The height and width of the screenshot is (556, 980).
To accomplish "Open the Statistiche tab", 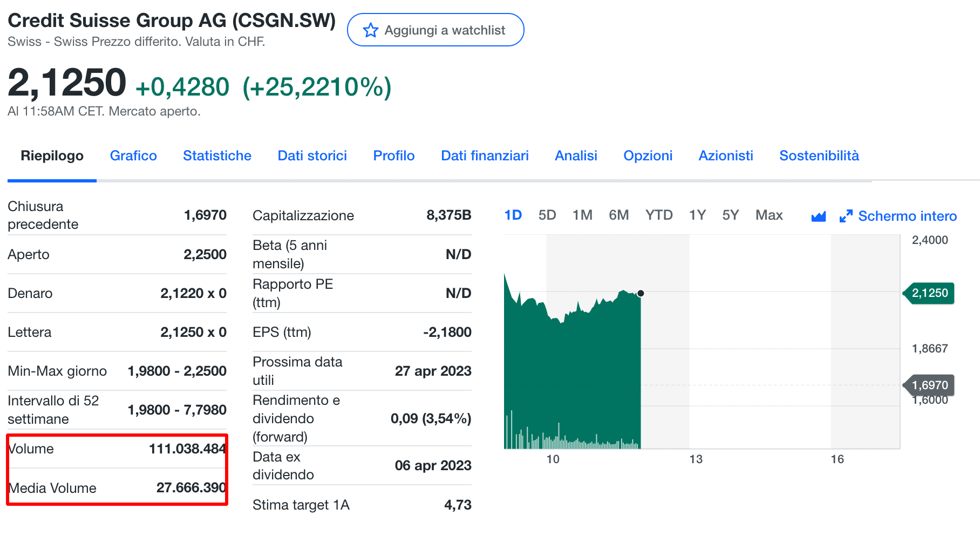I will [217, 156].
